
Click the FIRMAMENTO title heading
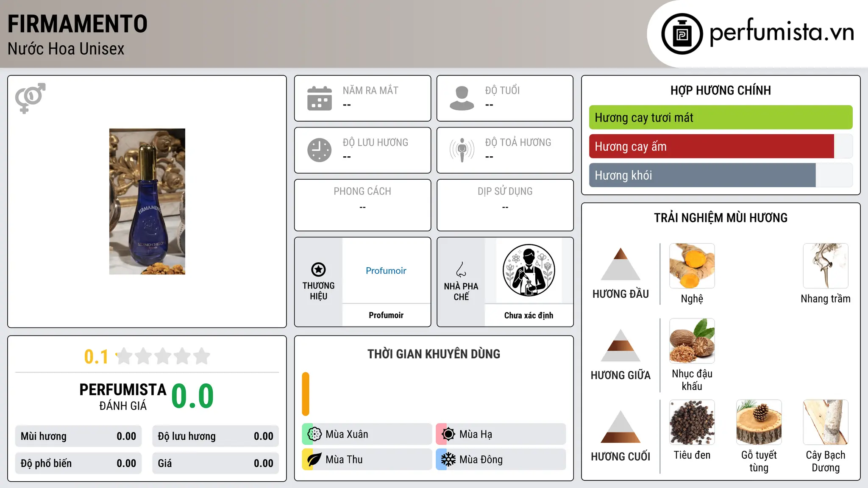78,24
